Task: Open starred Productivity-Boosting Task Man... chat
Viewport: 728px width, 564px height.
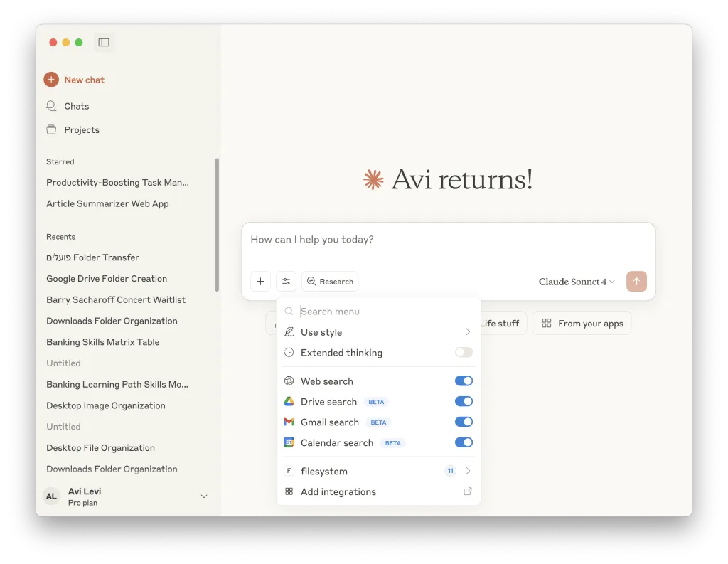Action: (117, 183)
